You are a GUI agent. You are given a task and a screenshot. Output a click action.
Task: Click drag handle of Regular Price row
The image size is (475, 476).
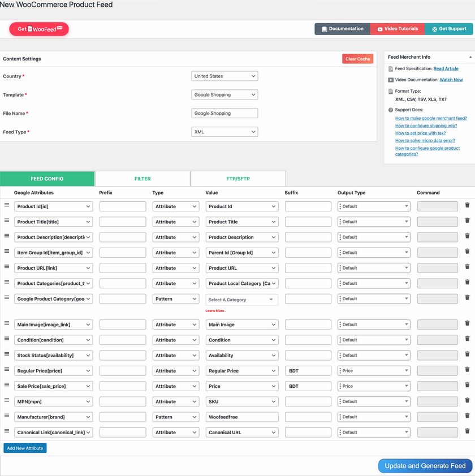pyautogui.click(x=7, y=370)
